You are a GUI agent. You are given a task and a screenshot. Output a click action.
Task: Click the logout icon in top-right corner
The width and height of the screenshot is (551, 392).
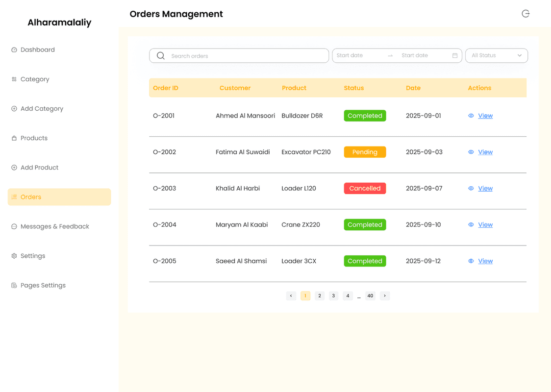click(526, 14)
